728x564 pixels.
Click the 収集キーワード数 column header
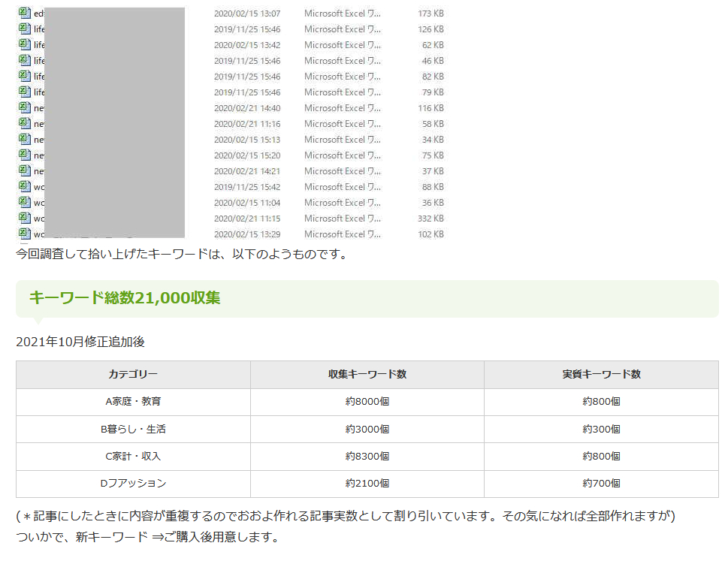[367, 373]
